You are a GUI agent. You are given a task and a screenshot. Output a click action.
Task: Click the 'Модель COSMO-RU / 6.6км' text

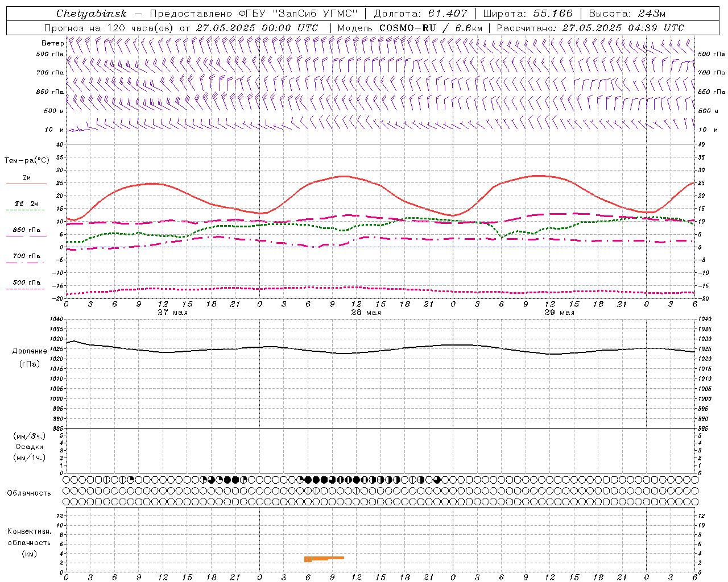[x=409, y=28]
